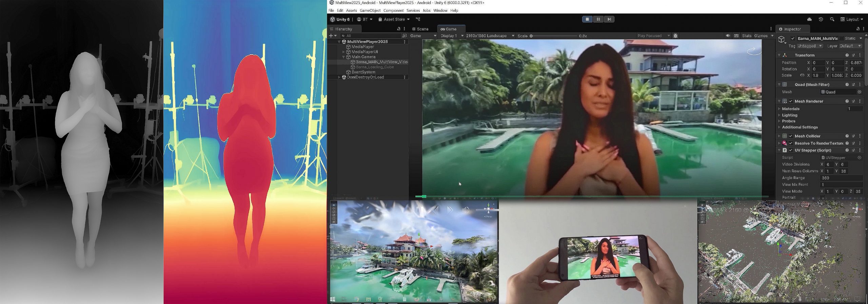
Task: Click the Asset Store button
Action: (394, 19)
